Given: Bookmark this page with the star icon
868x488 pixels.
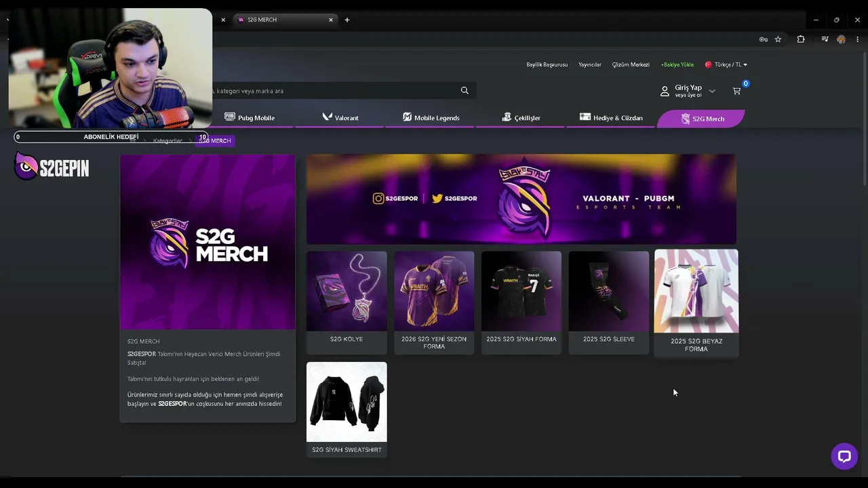Looking at the screenshot, I should tap(778, 39).
